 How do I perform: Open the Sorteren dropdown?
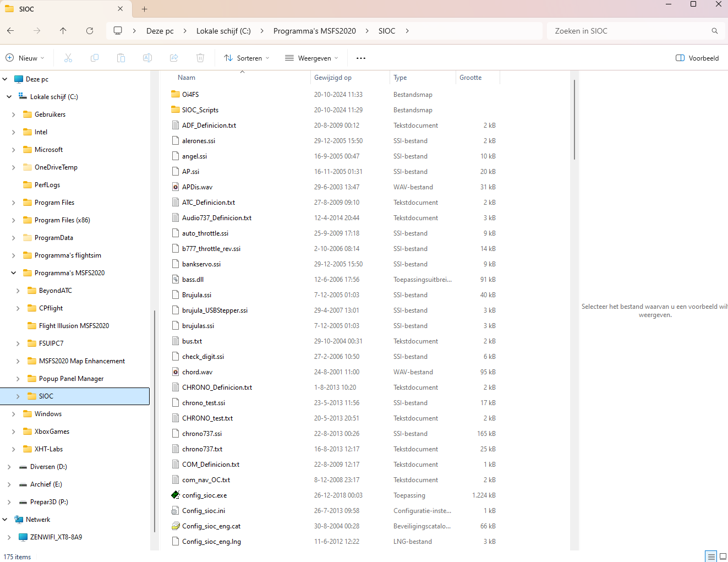click(x=246, y=57)
